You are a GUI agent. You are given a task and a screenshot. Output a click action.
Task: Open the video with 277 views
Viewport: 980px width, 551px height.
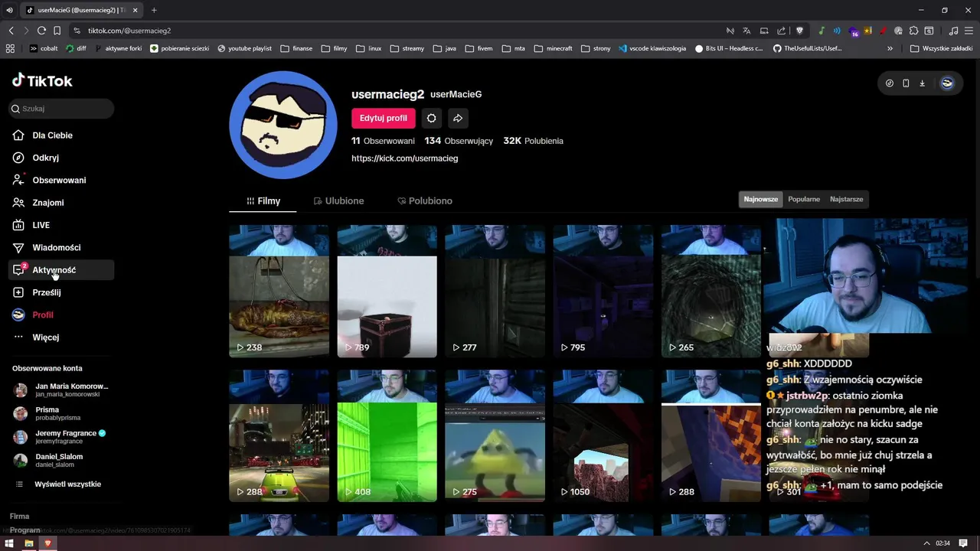click(x=495, y=291)
